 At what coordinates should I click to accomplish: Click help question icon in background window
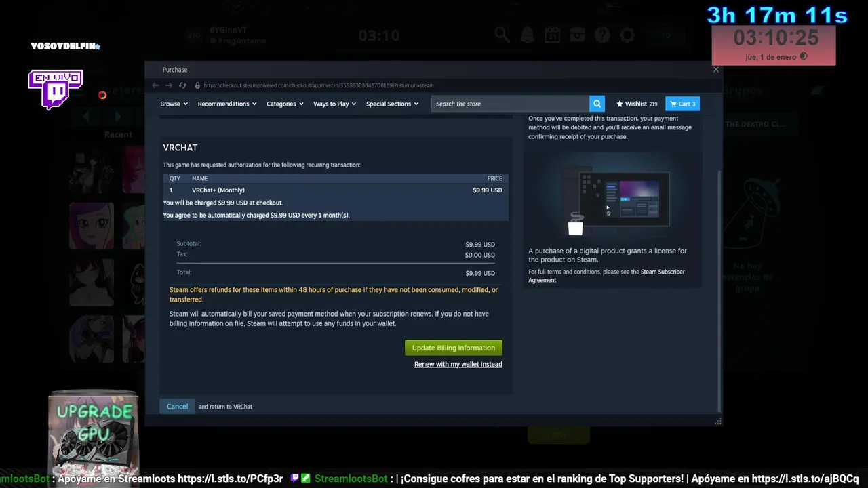[x=602, y=35]
